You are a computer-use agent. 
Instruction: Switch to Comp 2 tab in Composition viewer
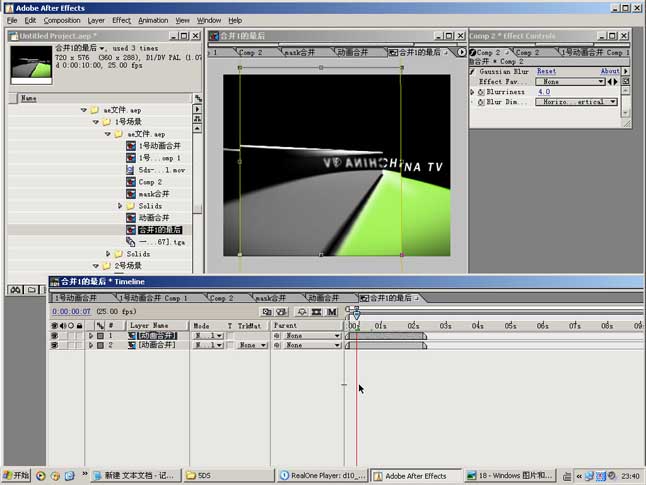[250, 52]
